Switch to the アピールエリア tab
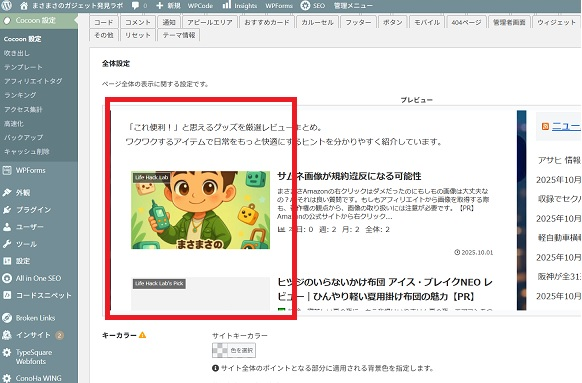The height and width of the screenshot is (383, 582). click(x=210, y=22)
